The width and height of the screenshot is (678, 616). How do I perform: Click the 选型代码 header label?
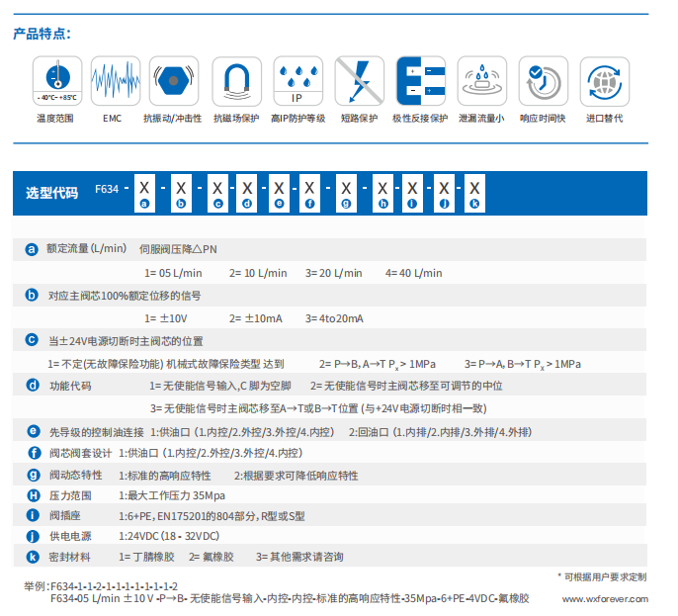coord(51,193)
